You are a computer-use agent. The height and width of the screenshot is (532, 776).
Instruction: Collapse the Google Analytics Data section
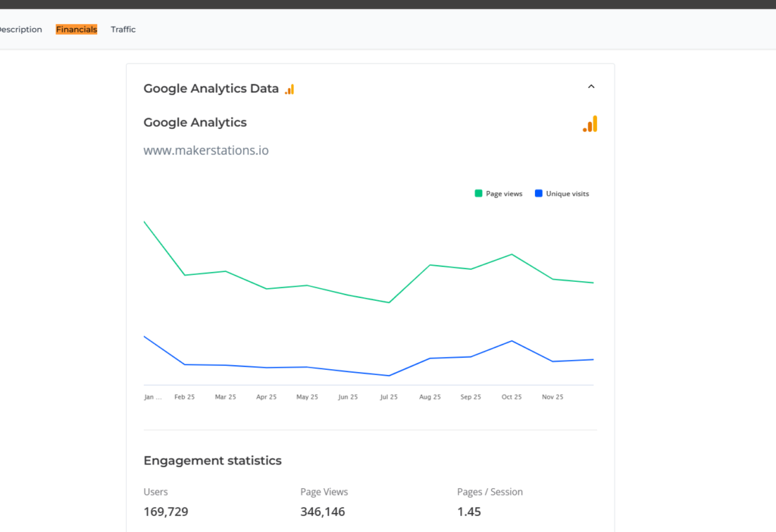591,86
